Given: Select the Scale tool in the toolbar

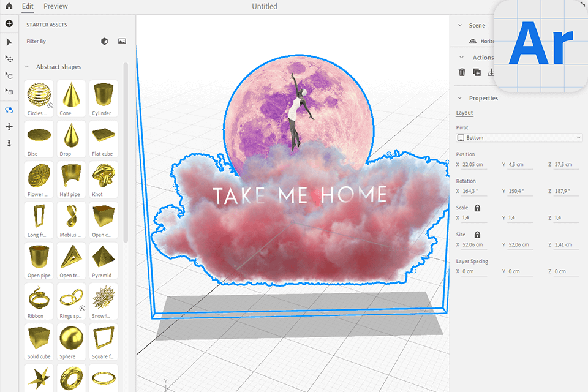Looking at the screenshot, I should 9,91.
